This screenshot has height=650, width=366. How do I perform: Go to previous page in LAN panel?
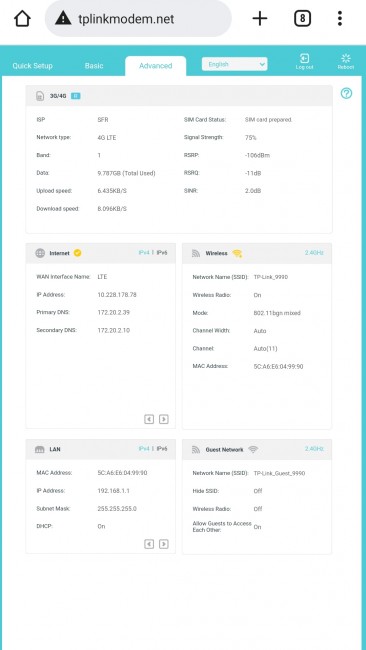[x=149, y=544]
